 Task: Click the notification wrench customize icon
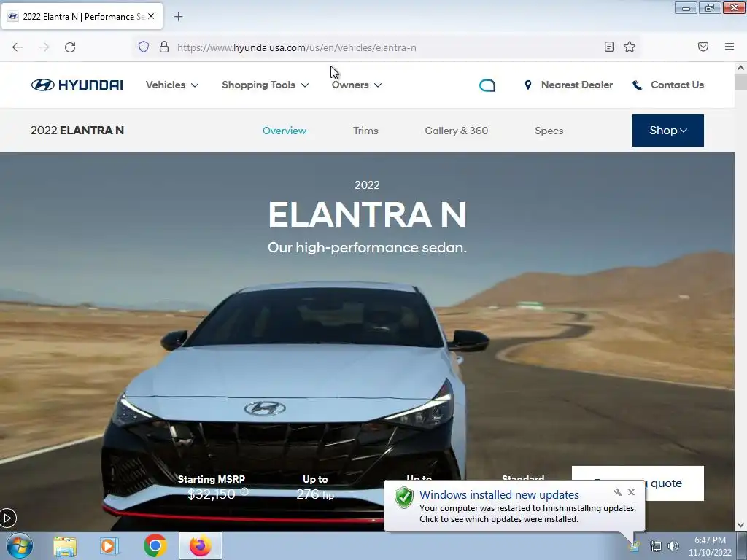(x=617, y=492)
